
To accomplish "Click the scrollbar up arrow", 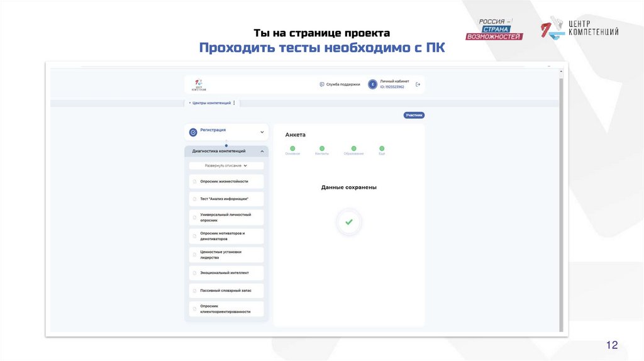I will 561,72.
